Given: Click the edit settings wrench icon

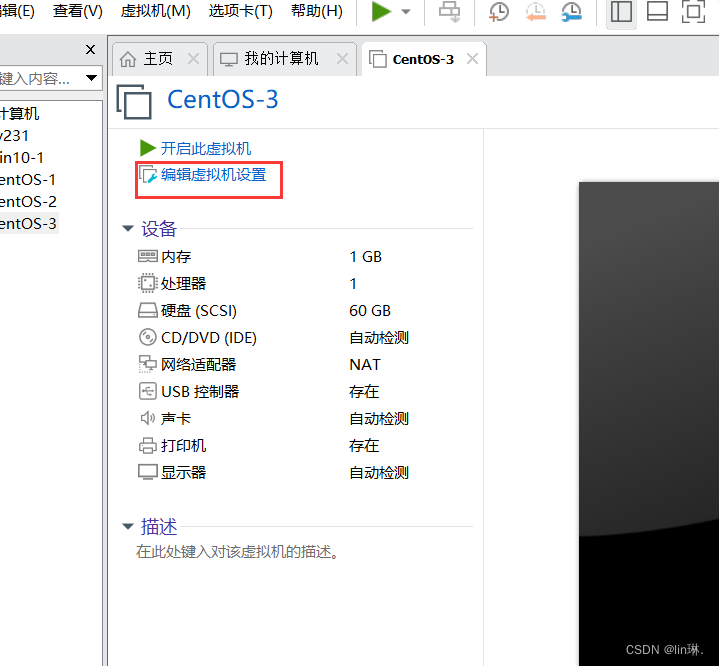Looking at the screenshot, I should (x=148, y=175).
